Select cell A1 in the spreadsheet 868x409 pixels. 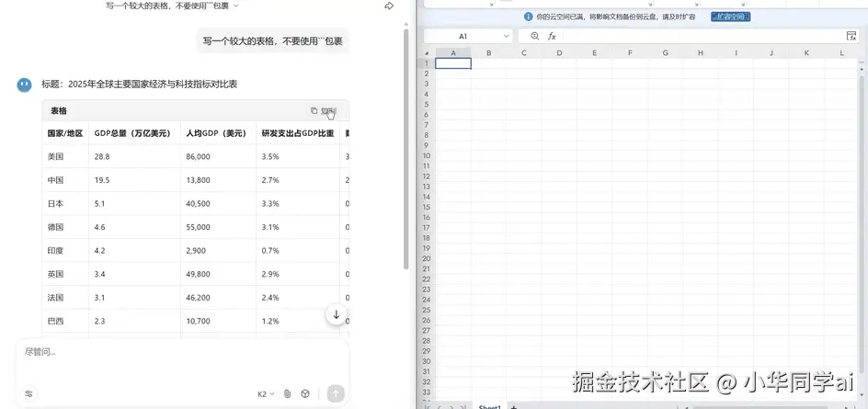click(x=453, y=63)
